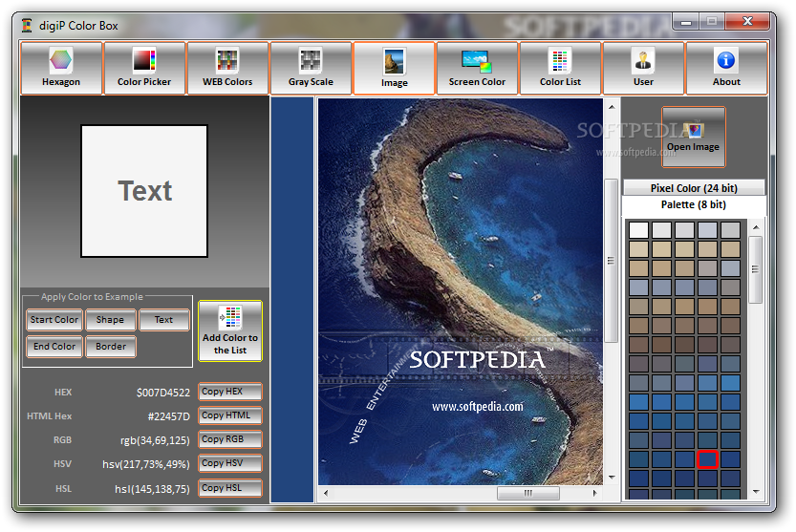Open the Hexagon color tool
The image size is (796, 532).
pos(61,68)
